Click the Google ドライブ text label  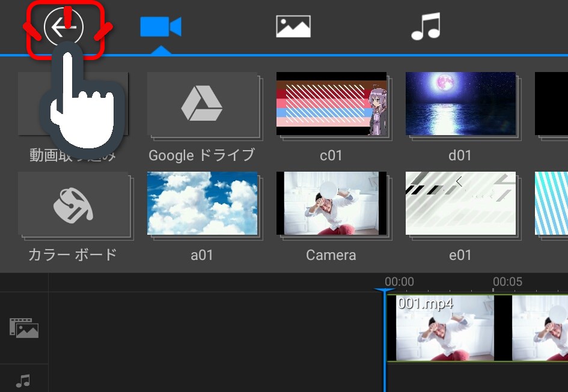pyautogui.click(x=202, y=155)
